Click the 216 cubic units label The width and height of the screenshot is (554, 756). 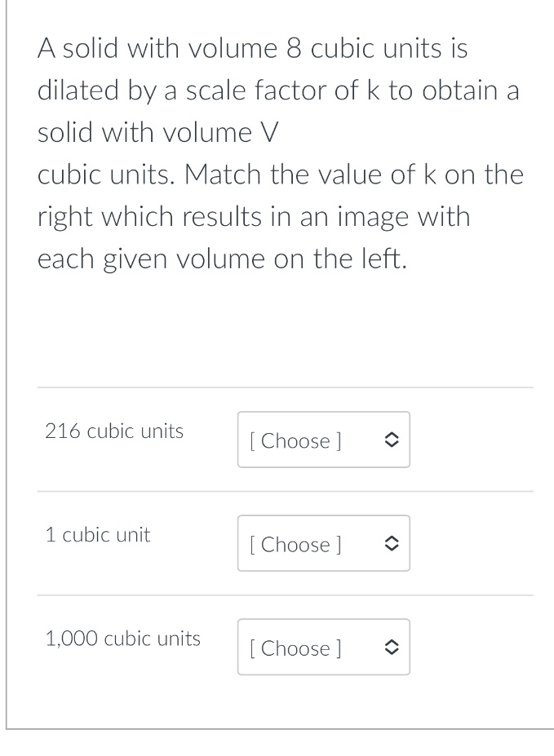tap(113, 431)
